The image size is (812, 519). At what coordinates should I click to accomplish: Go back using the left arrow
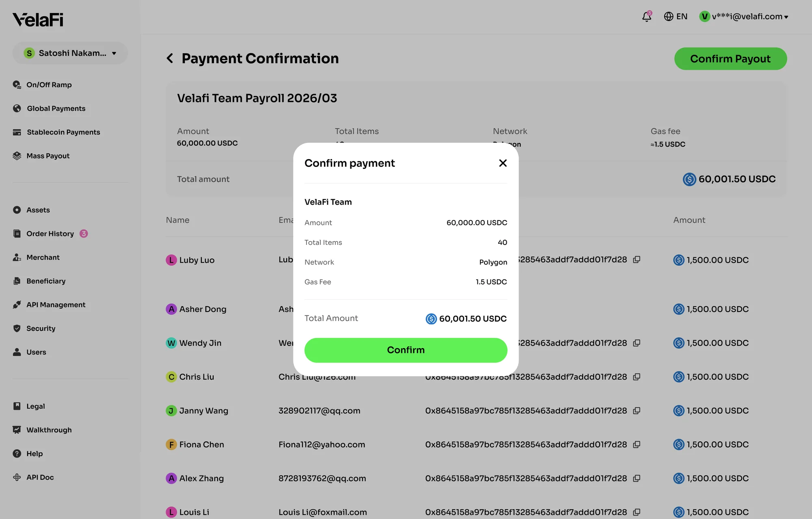tap(170, 58)
